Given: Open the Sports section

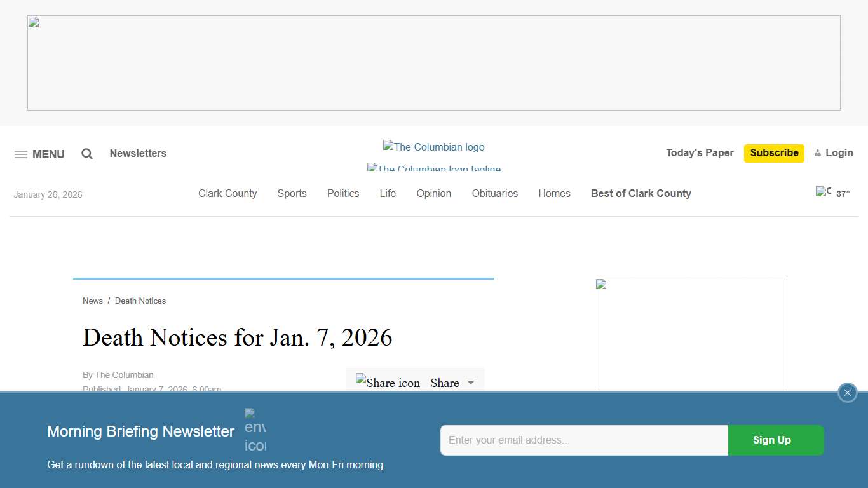Looking at the screenshot, I should click(292, 193).
